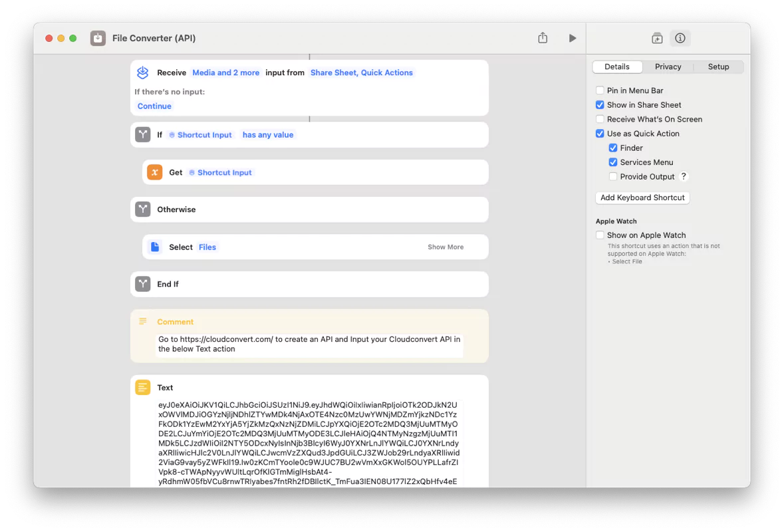
Task: Click the If action's branch icon
Action: [x=142, y=134]
